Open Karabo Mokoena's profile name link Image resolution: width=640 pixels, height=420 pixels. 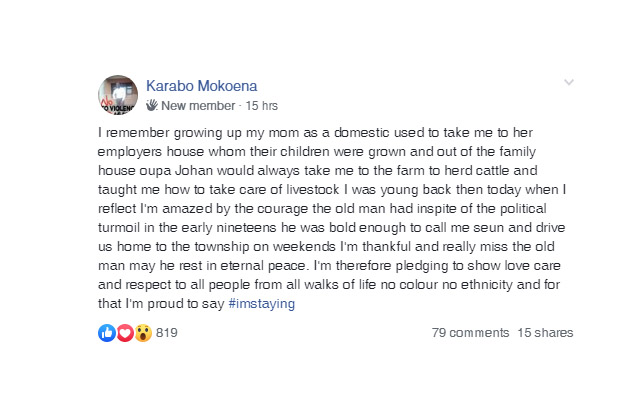pos(198,84)
